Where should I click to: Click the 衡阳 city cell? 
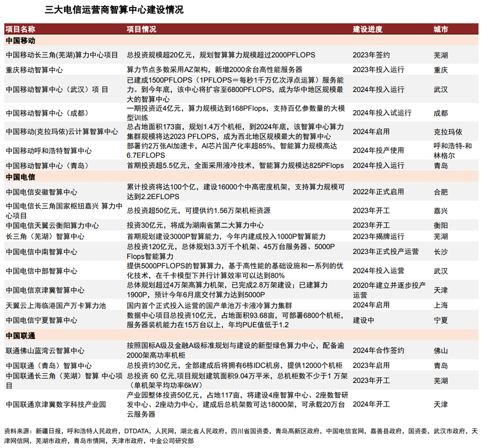click(441, 226)
